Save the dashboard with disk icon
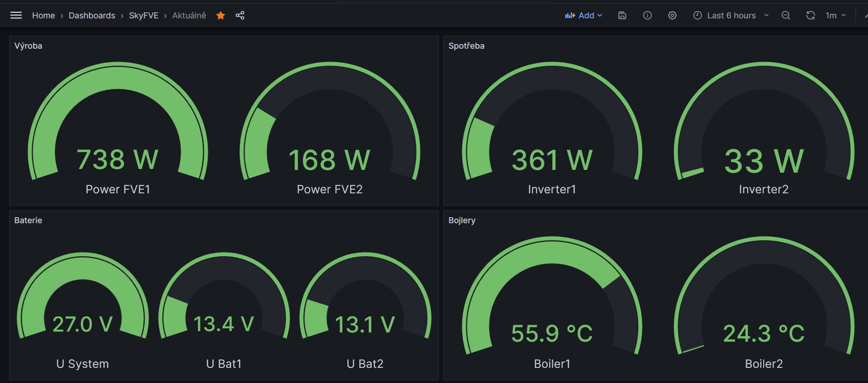The width and height of the screenshot is (868, 383). point(622,16)
